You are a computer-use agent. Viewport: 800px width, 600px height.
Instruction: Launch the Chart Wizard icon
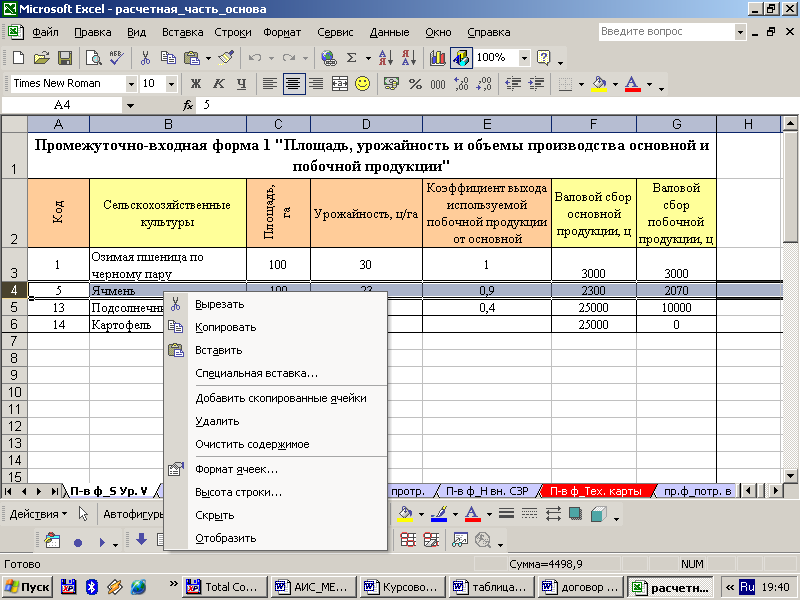[437, 58]
